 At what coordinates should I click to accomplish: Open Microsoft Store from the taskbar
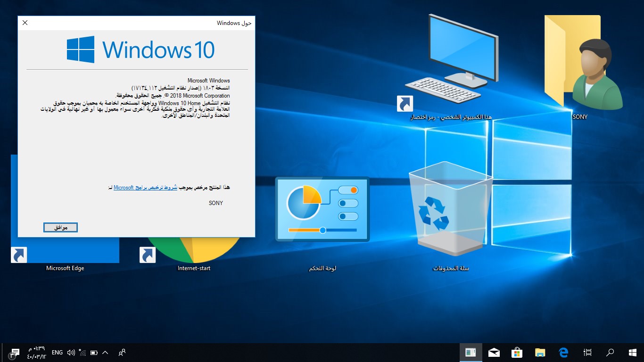pos(517,353)
